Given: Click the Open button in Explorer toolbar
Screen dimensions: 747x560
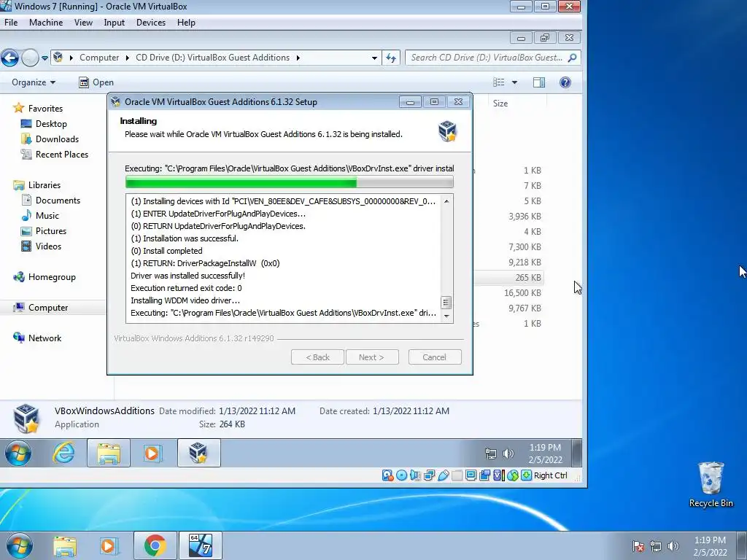Looking at the screenshot, I should click(x=96, y=82).
